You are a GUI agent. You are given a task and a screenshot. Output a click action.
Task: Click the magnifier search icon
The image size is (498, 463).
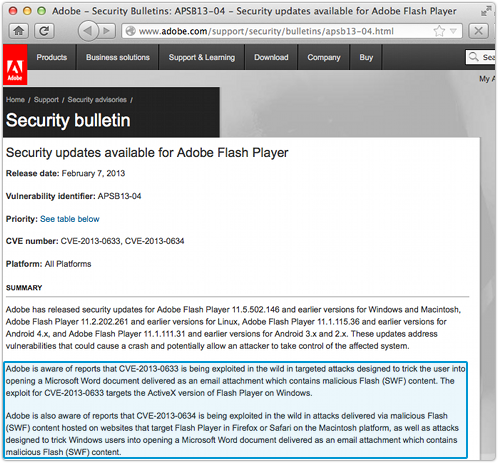[x=473, y=57]
